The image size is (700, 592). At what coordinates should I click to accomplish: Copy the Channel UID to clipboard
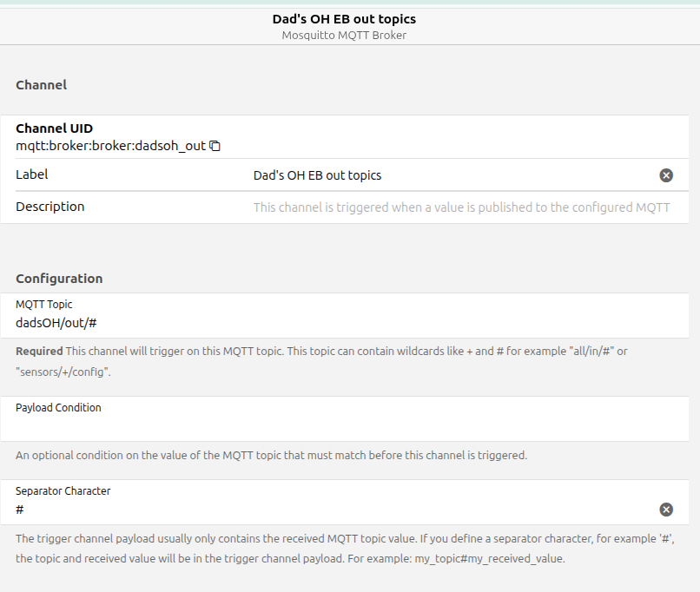coord(215,146)
